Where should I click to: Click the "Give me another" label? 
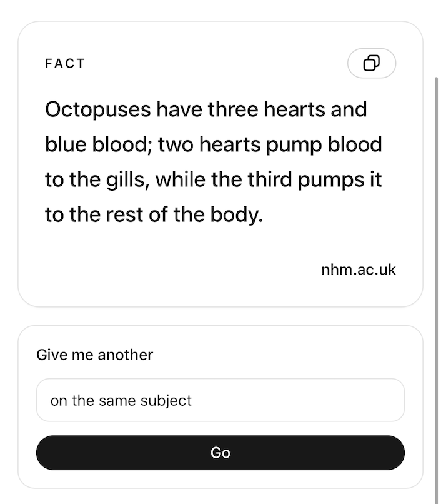coord(95,355)
